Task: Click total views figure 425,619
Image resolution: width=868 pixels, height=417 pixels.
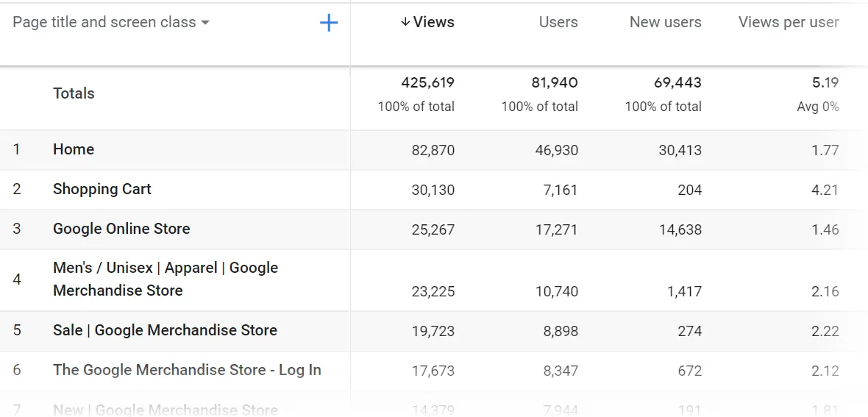Action: tap(427, 82)
